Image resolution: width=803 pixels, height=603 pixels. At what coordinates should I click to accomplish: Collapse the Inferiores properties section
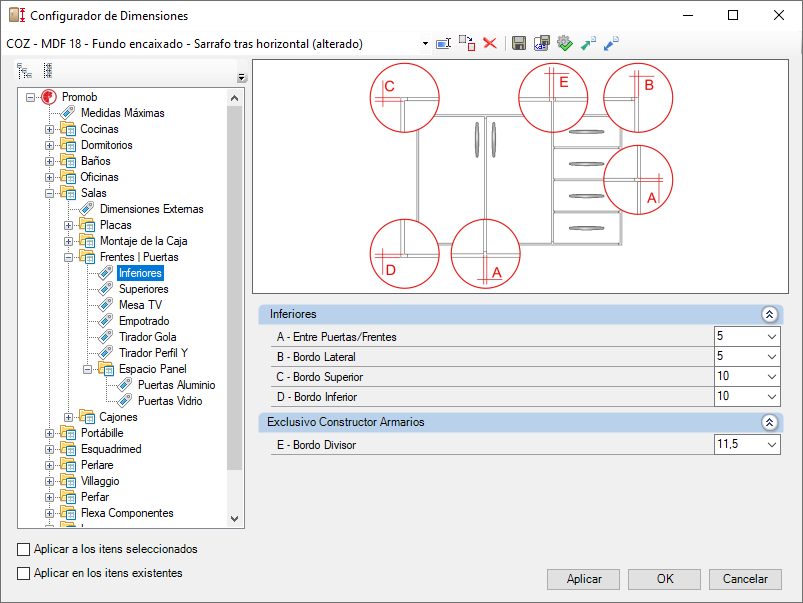coord(769,315)
